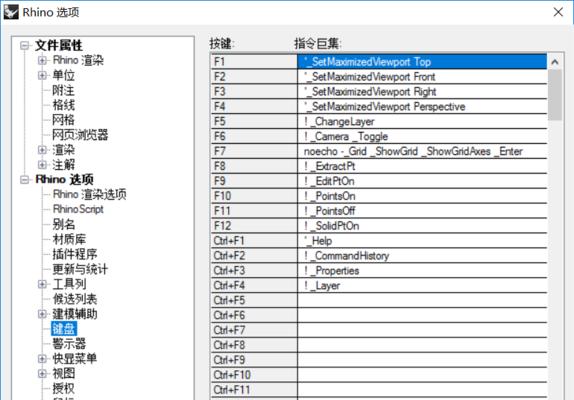Edit the F3 SetMaximizedViewport Right macro
The height and width of the screenshot is (400, 574).
[x=422, y=91]
